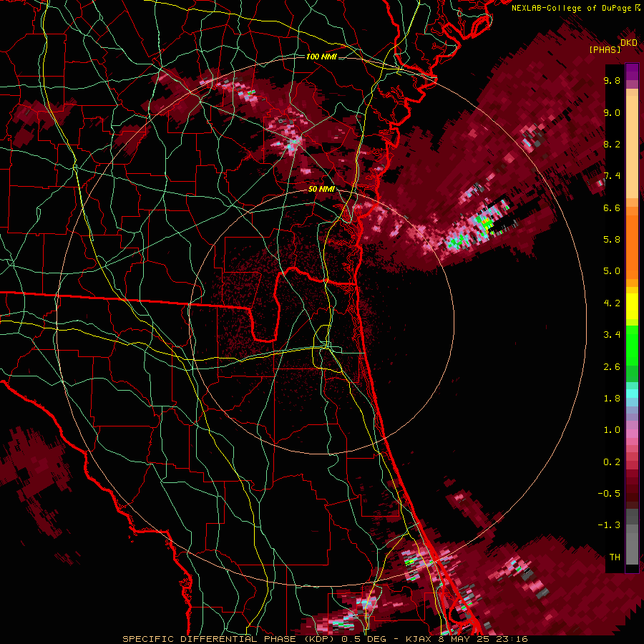Click the [PHAS] units label

pos(605,50)
